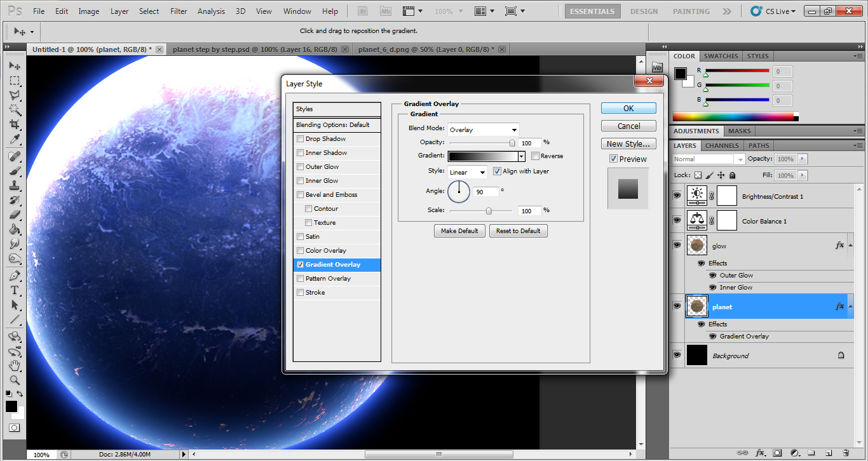The height and width of the screenshot is (461, 868).
Task: Open the Blend Mode dropdown
Action: 483,129
